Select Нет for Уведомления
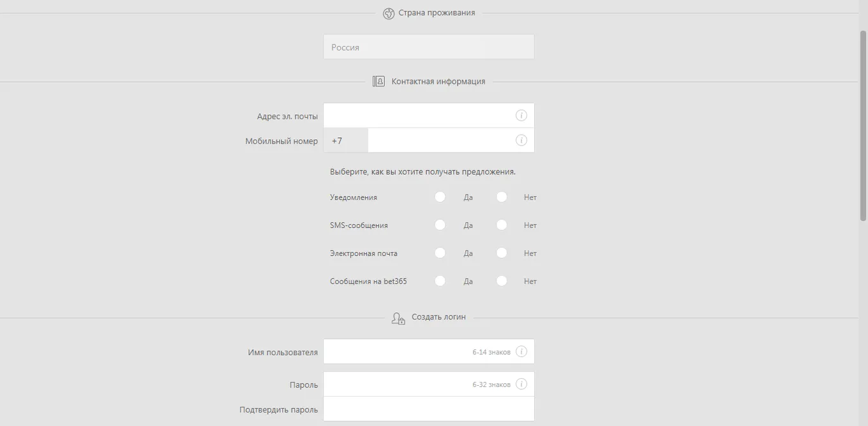Image resolution: width=868 pixels, height=426 pixels. pos(502,197)
